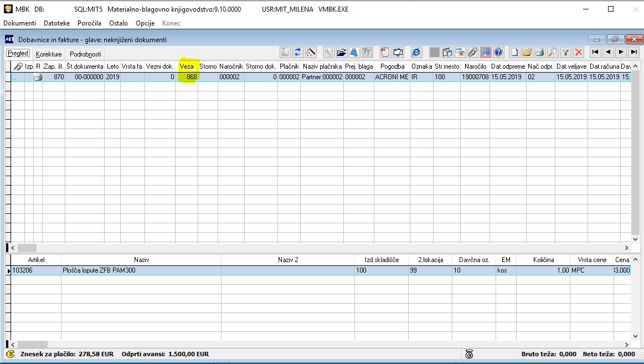Go to the first record button
The width and height of the screenshot is (644, 364).
click(595, 52)
